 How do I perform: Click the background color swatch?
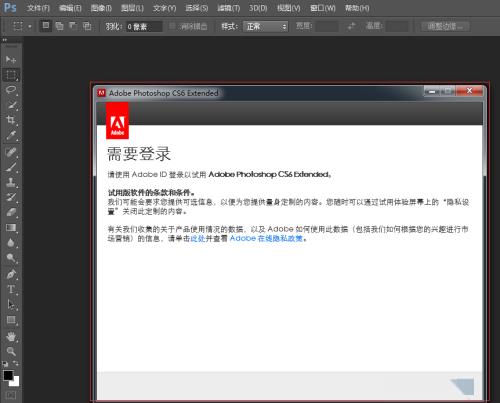15,382
